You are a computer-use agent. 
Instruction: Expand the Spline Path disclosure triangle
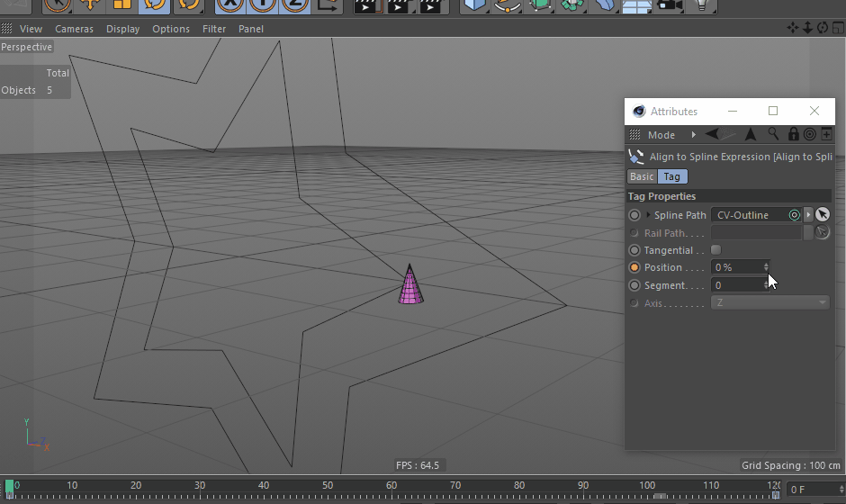pos(648,215)
